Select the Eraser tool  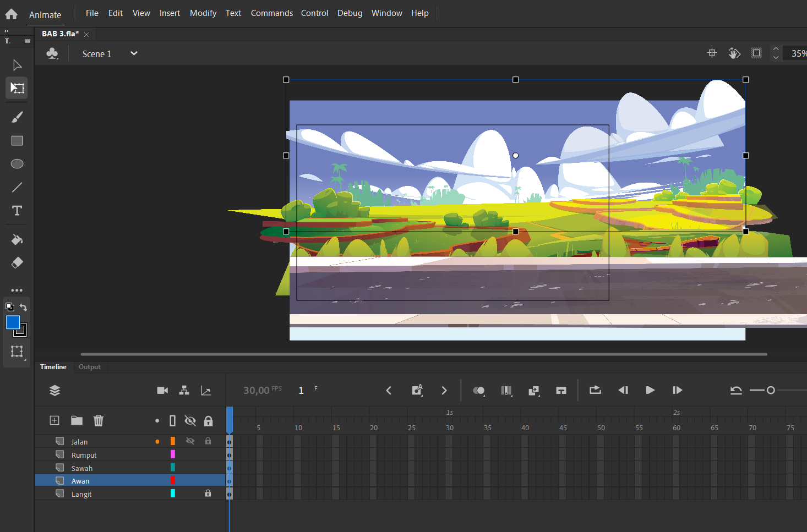pyautogui.click(x=17, y=263)
